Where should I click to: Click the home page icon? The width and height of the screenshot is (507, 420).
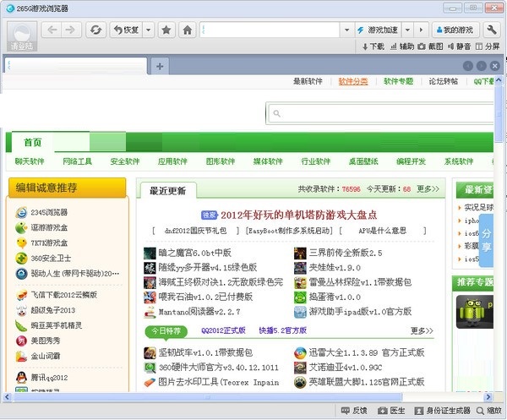[x=188, y=30]
